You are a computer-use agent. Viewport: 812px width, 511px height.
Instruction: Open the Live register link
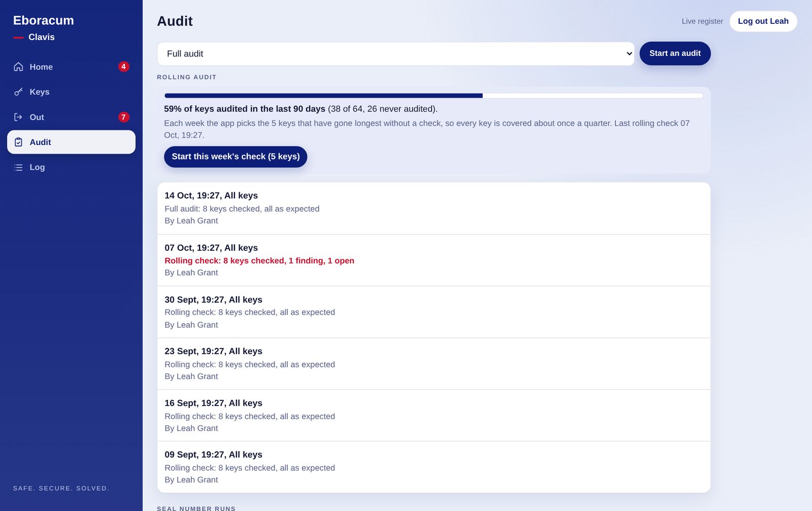pyautogui.click(x=702, y=21)
